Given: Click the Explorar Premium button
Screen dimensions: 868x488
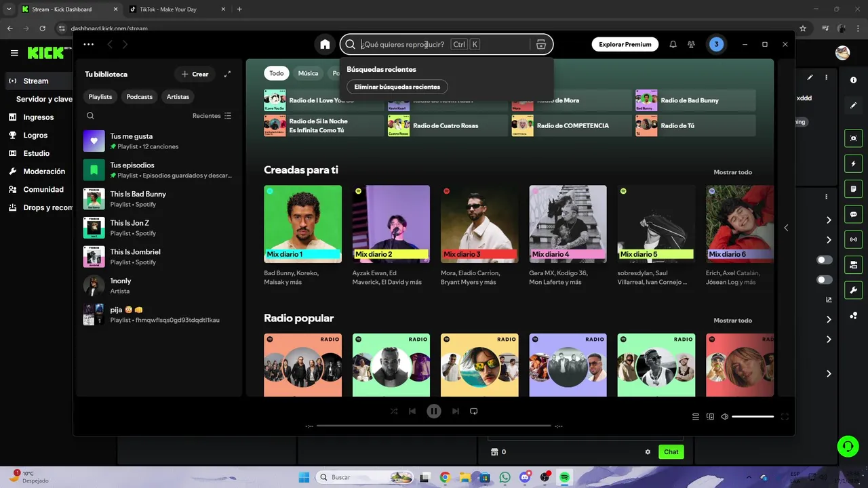Looking at the screenshot, I should click(x=625, y=44).
